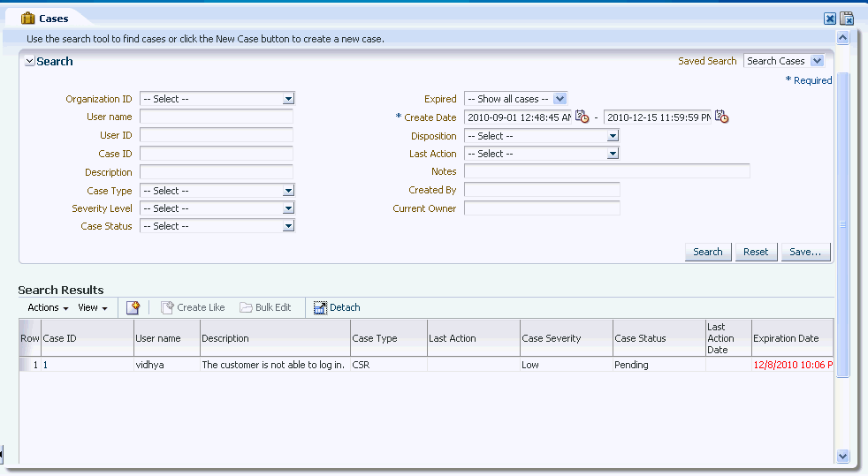
Task: Click the Created By input field
Action: click(542, 190)
